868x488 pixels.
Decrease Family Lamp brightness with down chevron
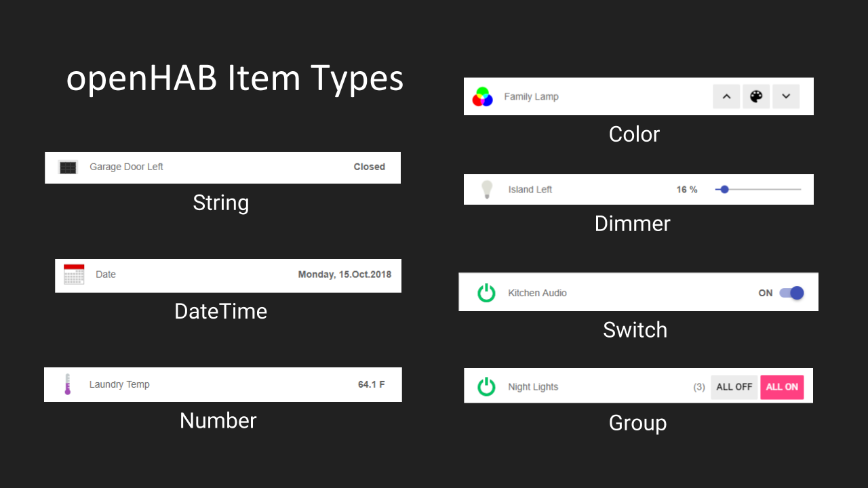(x=786, y=97)
